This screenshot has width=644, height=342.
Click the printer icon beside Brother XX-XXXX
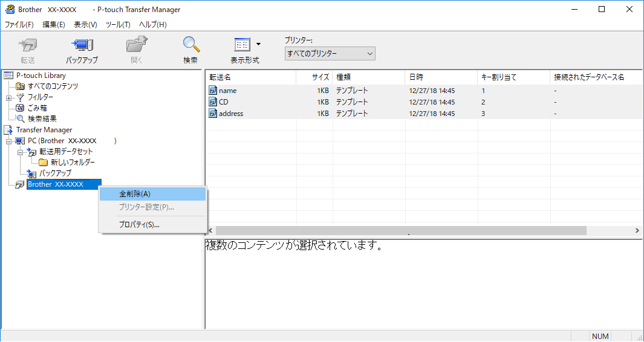pos(20,185)
